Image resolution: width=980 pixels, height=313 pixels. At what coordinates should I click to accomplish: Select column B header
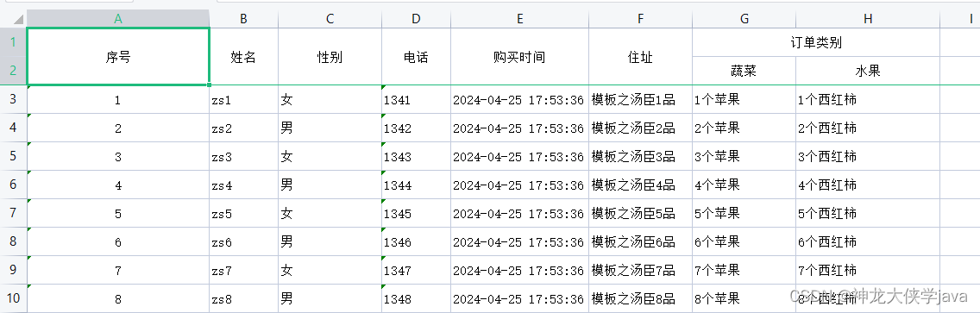[244, 19]
